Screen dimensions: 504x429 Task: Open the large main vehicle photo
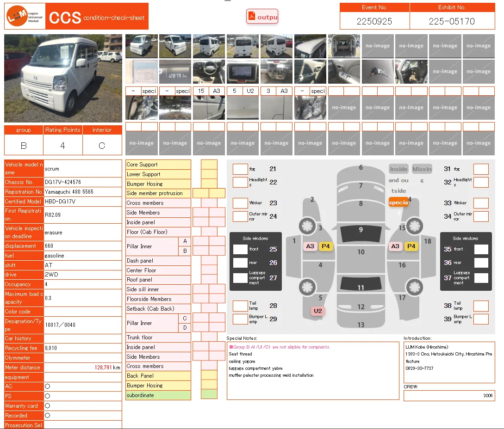pos(63,78)
